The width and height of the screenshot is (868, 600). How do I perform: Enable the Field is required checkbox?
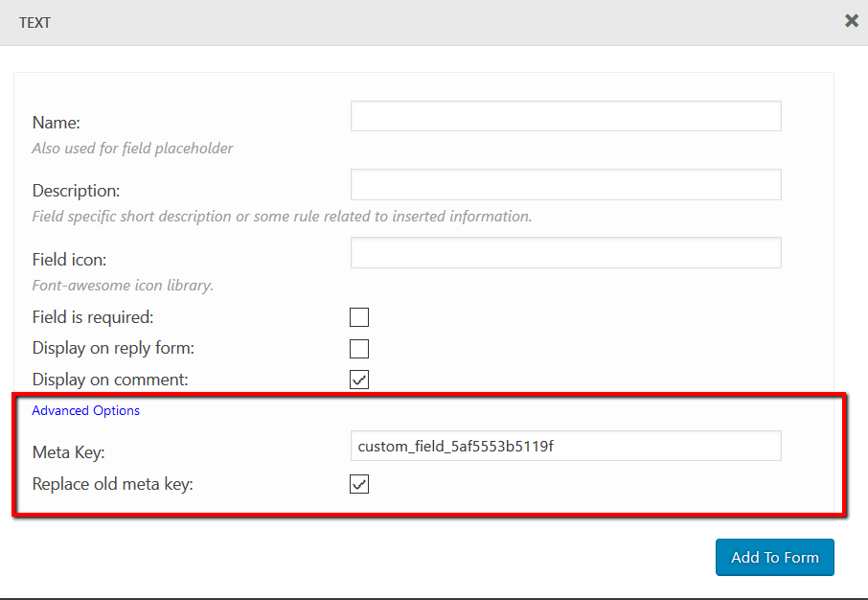pyautogui.click(x=359, y=317)
